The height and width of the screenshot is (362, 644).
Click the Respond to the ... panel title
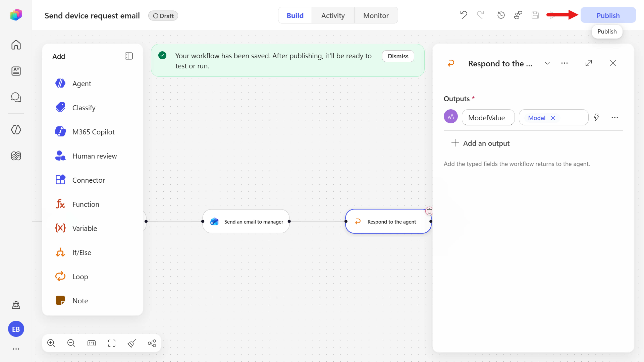point(500,63)
